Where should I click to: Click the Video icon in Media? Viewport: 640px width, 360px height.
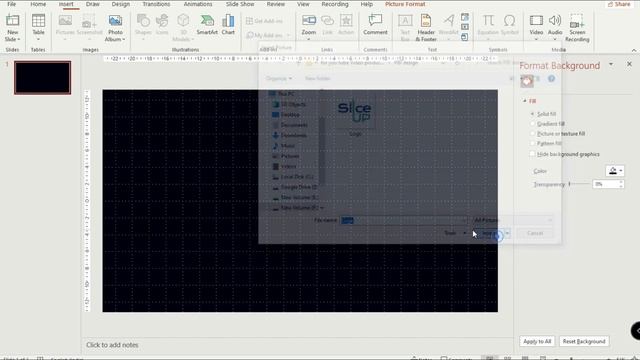click(536, 21)
